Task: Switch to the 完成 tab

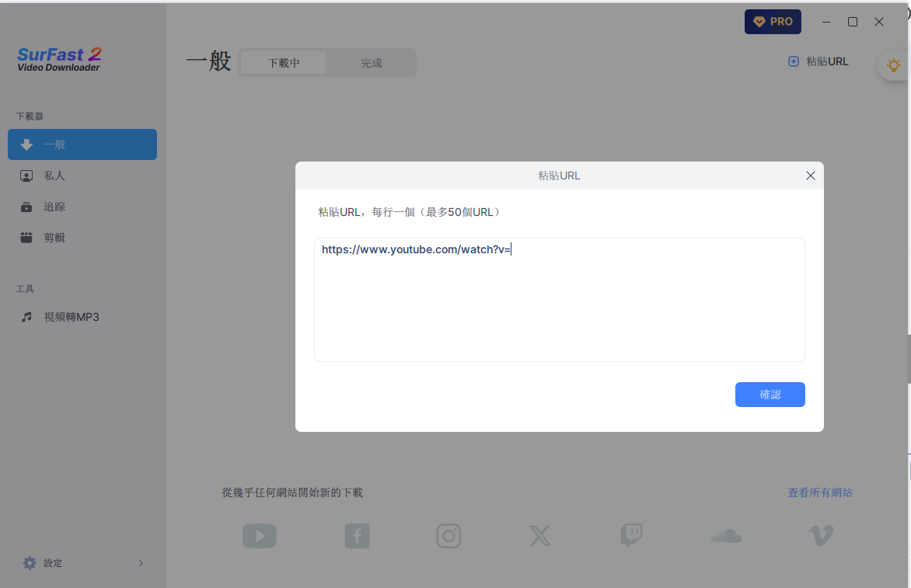Action: [372, 63]
